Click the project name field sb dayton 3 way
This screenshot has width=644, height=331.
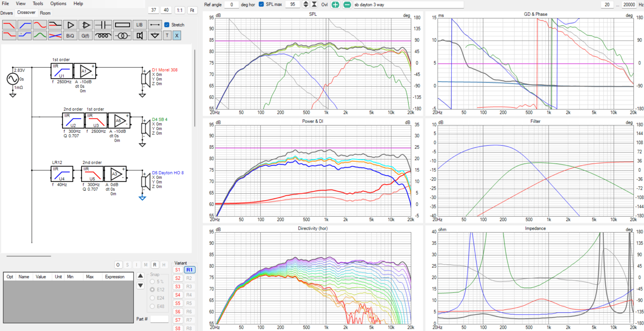(408, 5)
